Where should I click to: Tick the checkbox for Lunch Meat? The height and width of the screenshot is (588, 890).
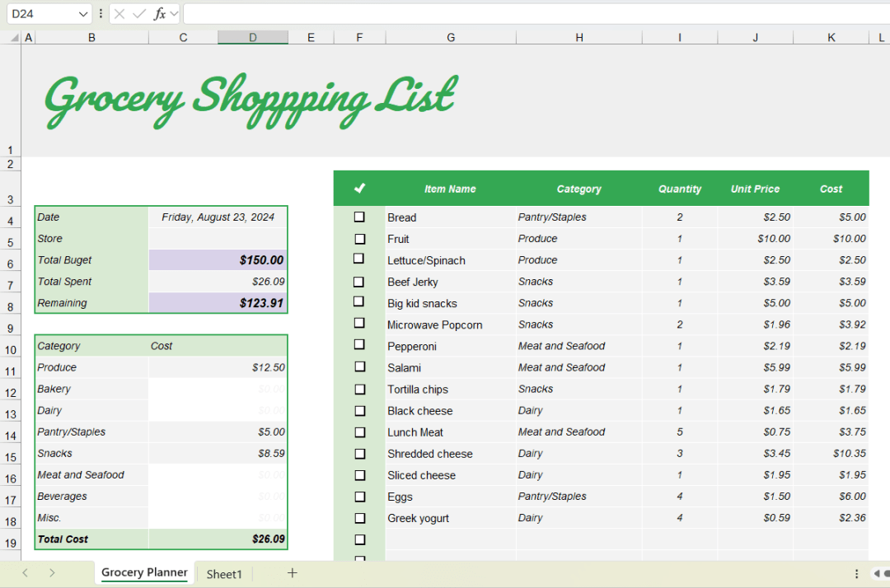click(x=359, y=432)
